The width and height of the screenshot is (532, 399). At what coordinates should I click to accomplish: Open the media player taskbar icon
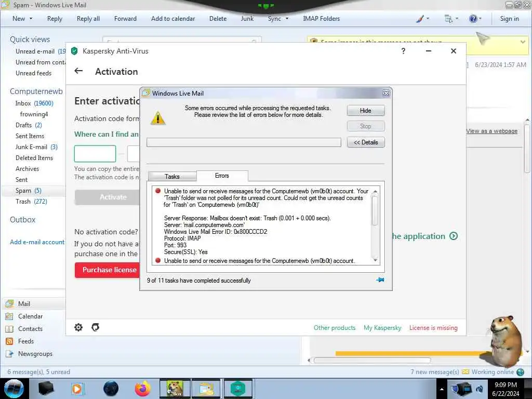tap(77, 389)
